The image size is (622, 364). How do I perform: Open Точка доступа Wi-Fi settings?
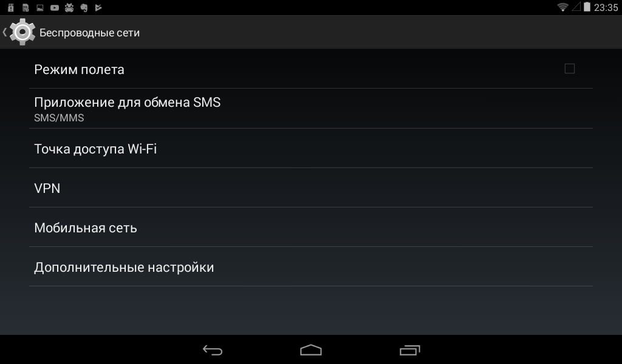pyautogui.click(x=311, y=149)
